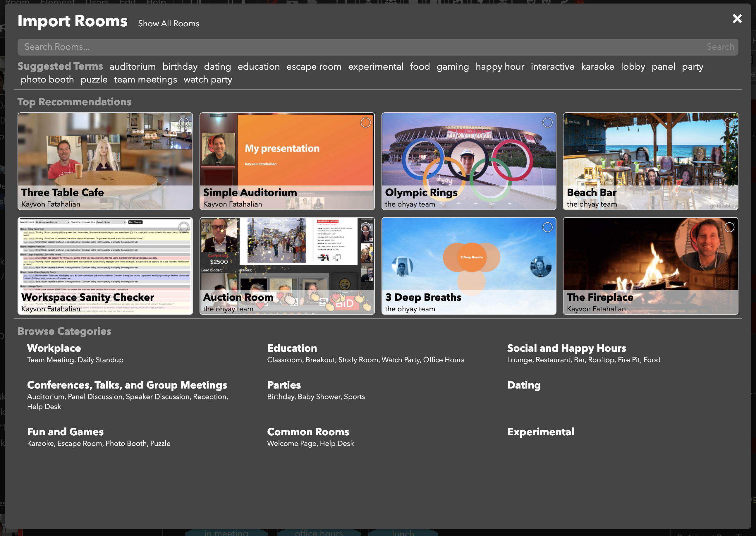Select the watch party suggested term
756x536 pixels.
pos(207,80)
